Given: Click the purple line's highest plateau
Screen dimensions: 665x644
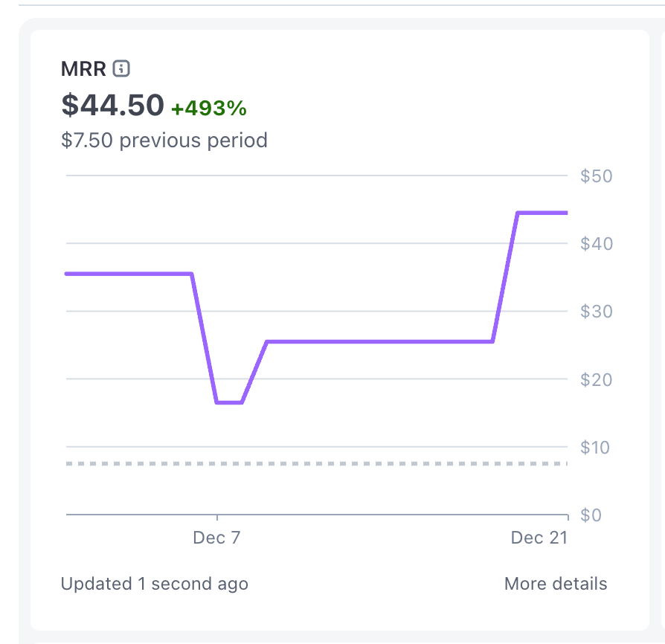Looking at the screenshot, I should 542,213.
